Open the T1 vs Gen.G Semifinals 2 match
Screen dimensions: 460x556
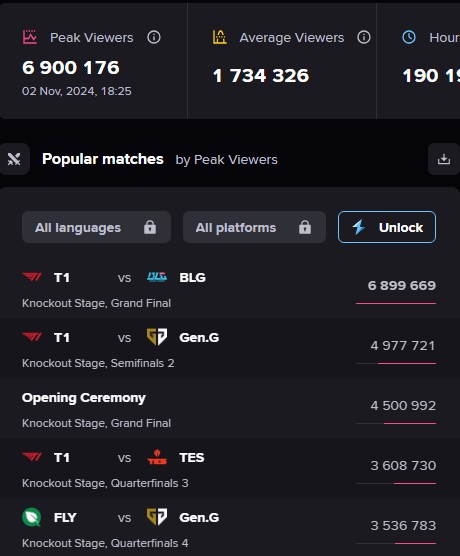coord(230,349)
